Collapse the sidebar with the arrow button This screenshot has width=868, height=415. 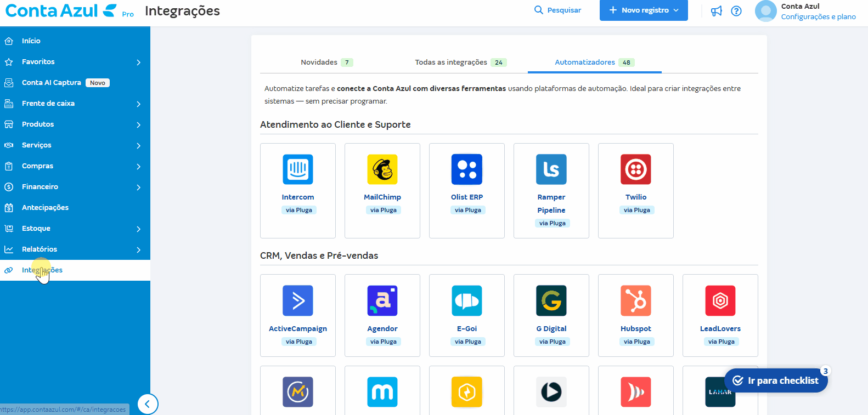point(147,405)
